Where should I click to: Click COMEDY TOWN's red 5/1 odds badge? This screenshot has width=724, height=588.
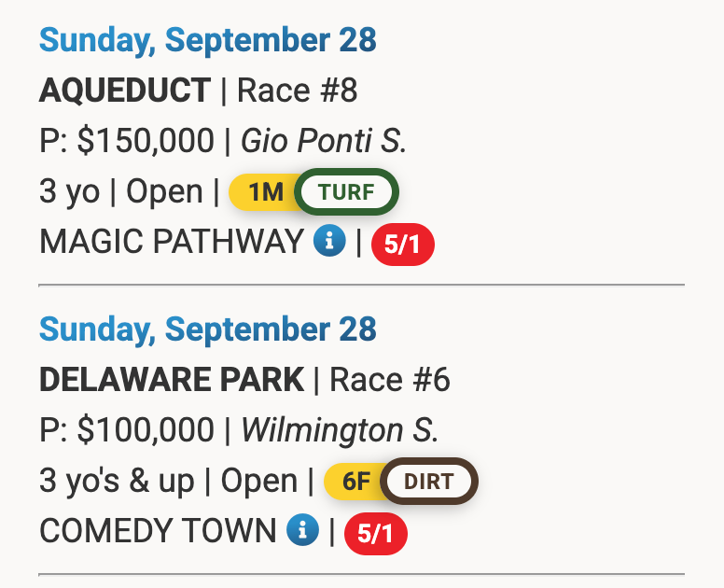376,534
